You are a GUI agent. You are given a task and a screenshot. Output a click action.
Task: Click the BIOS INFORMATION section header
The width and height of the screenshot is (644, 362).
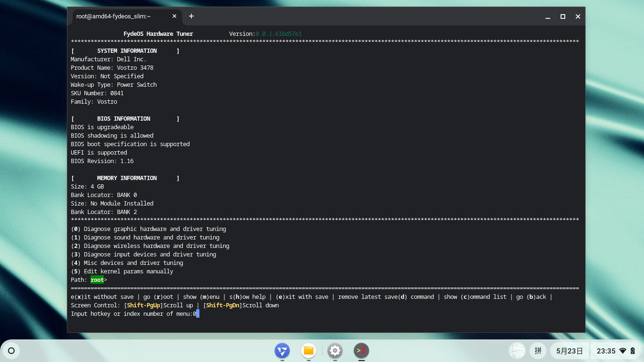click(125, 119)
